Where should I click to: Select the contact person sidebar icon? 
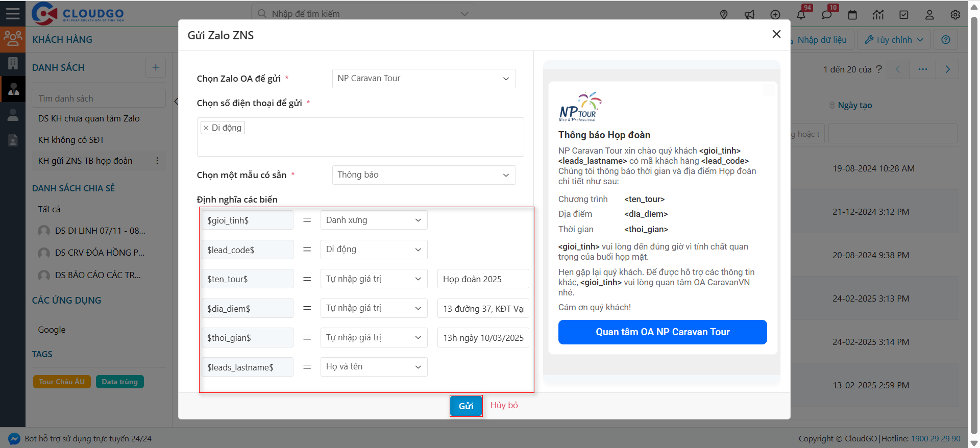(x=13, y=115)
